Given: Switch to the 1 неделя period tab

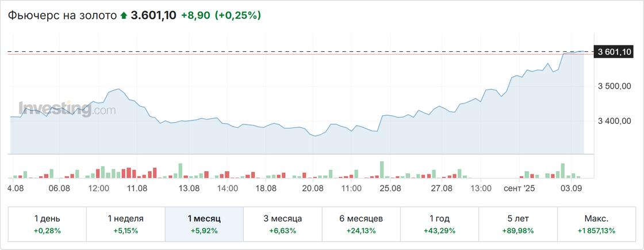Looking at the screenshot, I should tap(126, 224).
